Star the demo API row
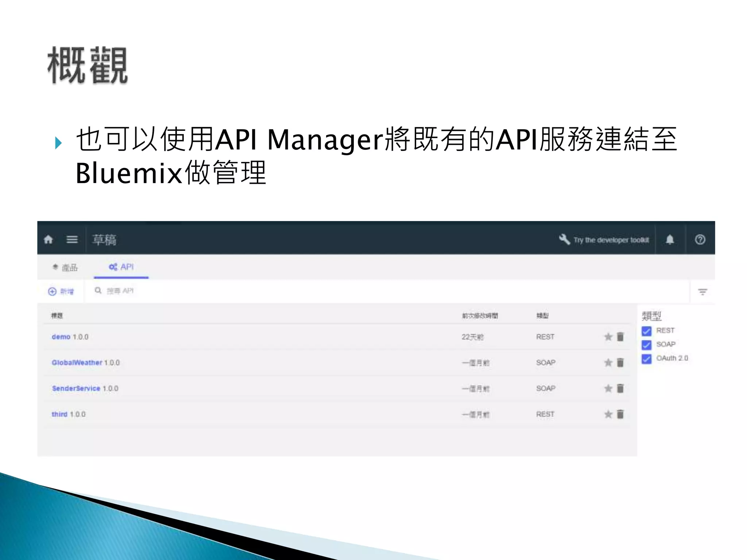 coord(608,337)
